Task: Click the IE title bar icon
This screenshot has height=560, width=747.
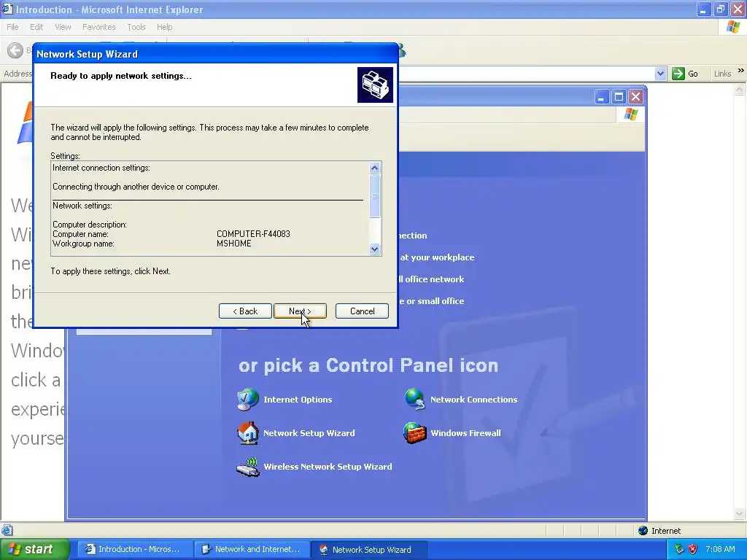Action: 7,9
